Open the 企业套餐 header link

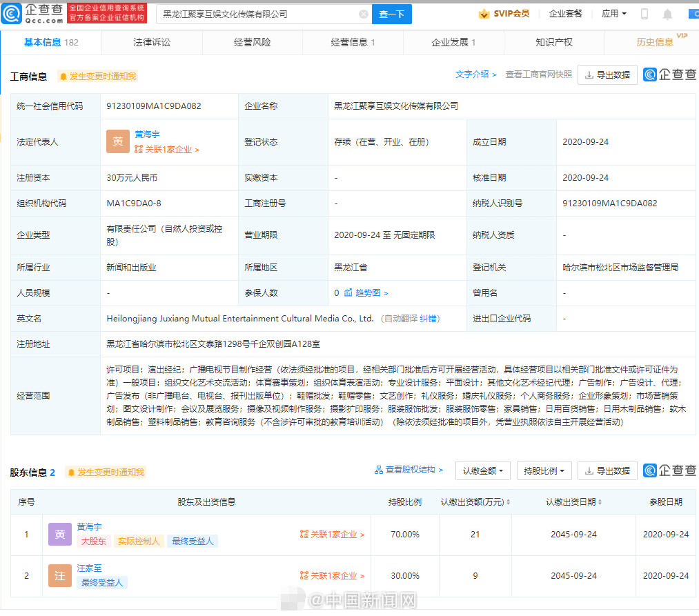[x=565, y=14]
